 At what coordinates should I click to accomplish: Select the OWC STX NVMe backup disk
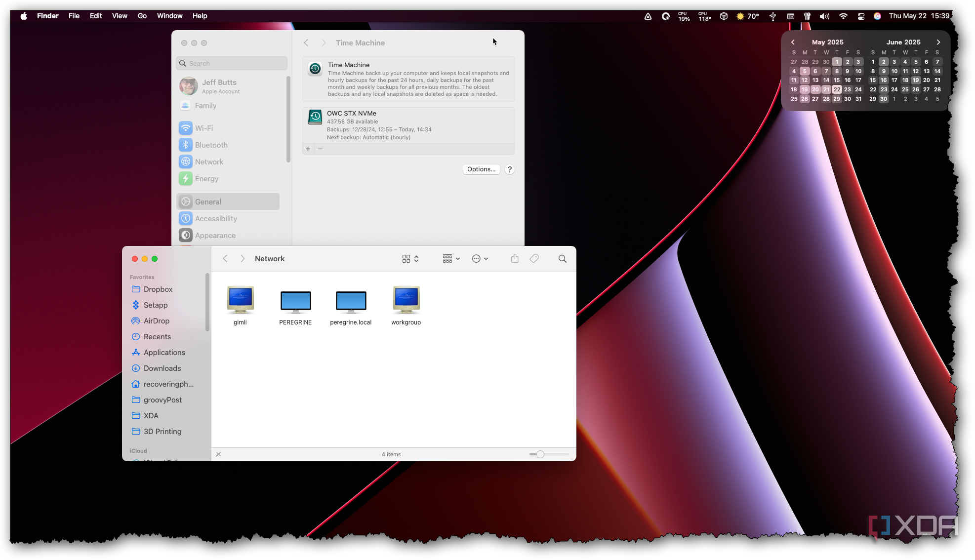[408, 125]
